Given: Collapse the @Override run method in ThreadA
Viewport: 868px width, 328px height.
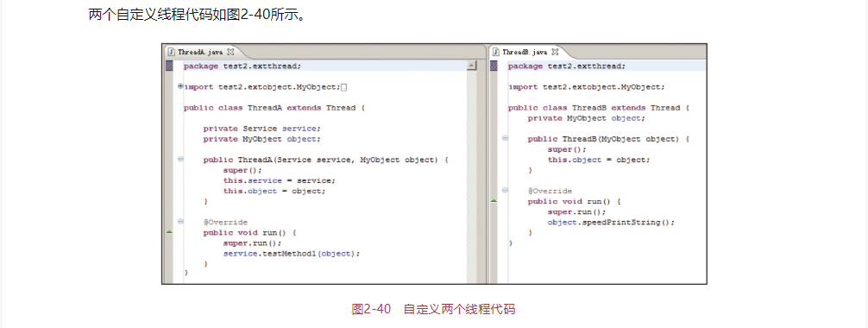Looking at the screenshot, I should [180, 222].
